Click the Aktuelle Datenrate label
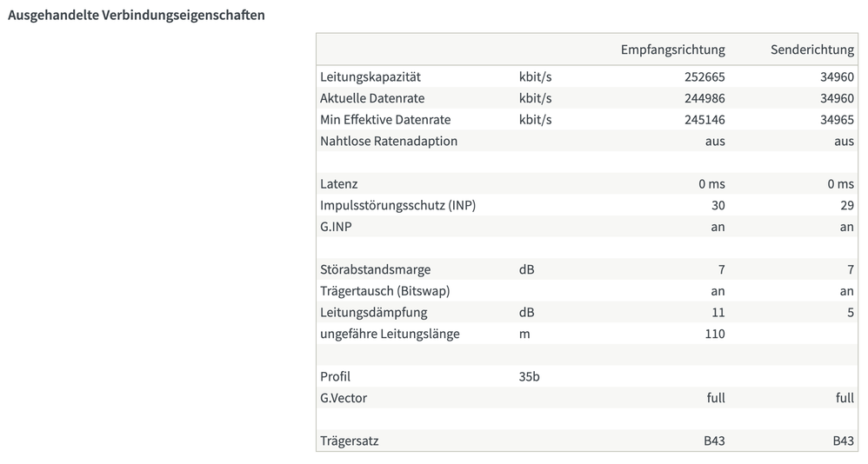 (372, 98)
